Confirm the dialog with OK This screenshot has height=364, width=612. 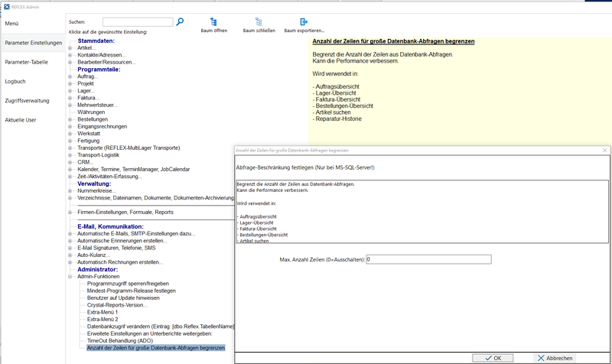point(493,358)
